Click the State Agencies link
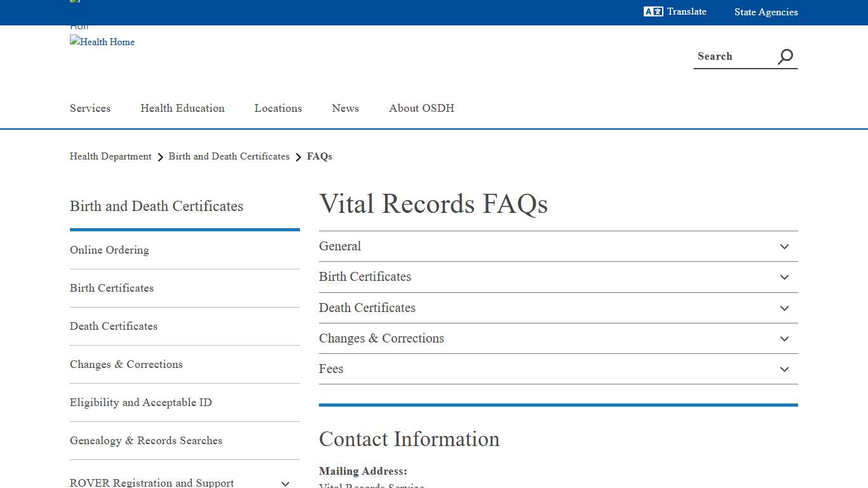Screen dimensions: 868x488 [766, 11]
